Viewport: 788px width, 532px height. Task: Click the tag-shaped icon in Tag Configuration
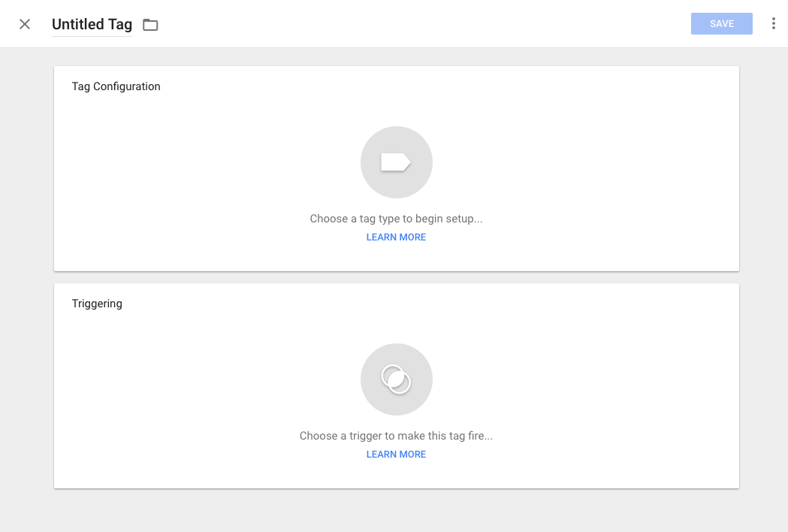pyautogui.click(x=395, y=162)
